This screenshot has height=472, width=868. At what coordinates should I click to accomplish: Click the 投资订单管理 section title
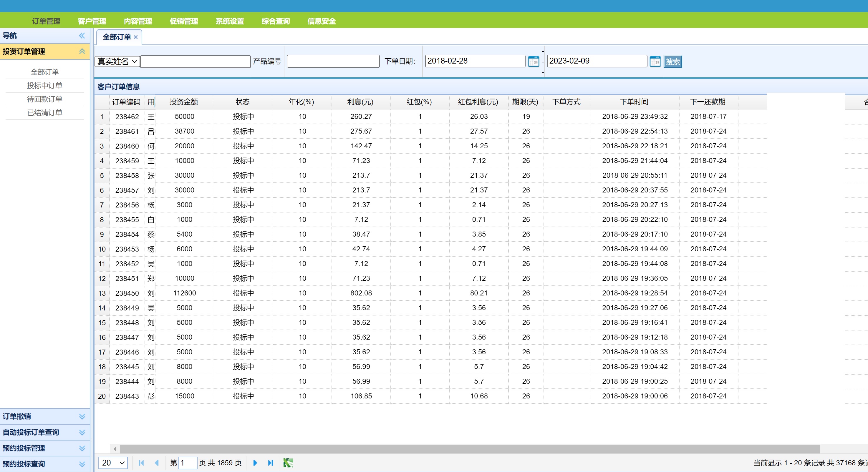(x=24, y=51)
